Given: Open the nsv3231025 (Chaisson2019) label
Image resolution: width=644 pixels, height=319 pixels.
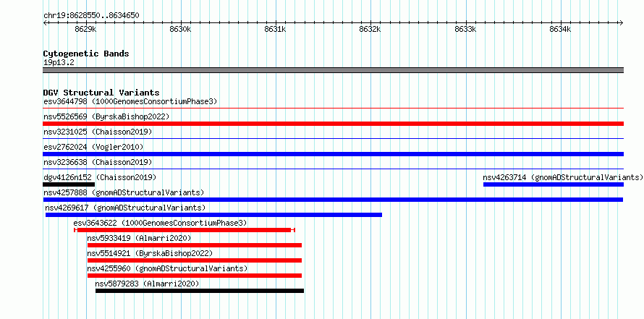Looking at the screenshot, I should pos(98,132).
